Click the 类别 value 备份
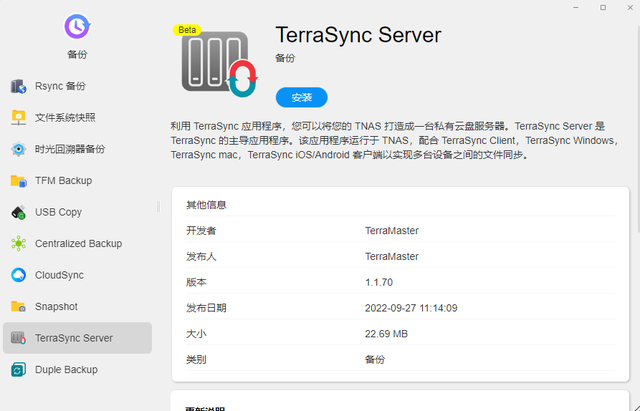Screen dimensions: 640x411 [x=375, y=360]
